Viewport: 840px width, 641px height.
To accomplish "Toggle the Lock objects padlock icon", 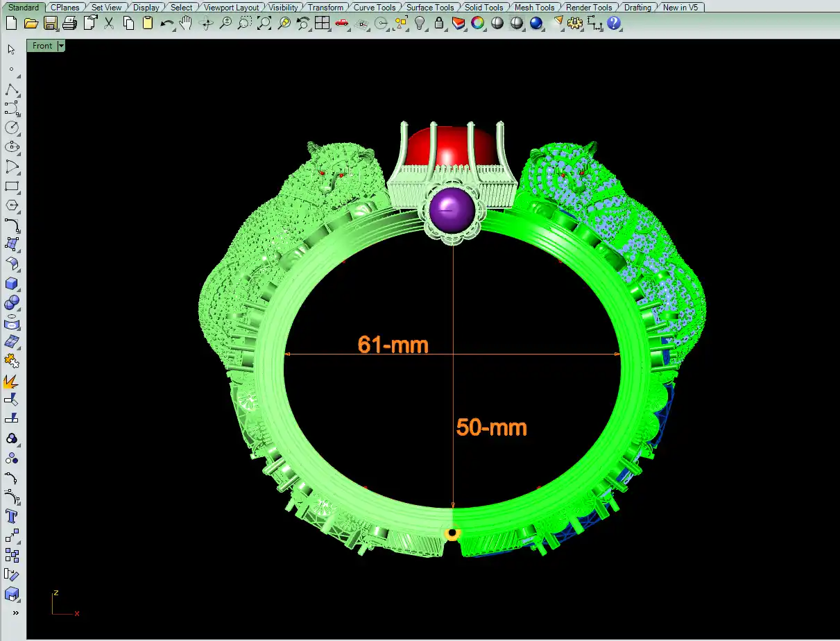I will click(439, 23).
